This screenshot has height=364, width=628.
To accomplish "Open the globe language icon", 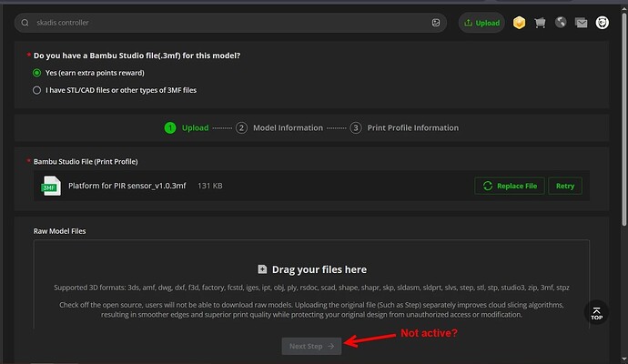I will pyautogui.click(x=561, y=22).
